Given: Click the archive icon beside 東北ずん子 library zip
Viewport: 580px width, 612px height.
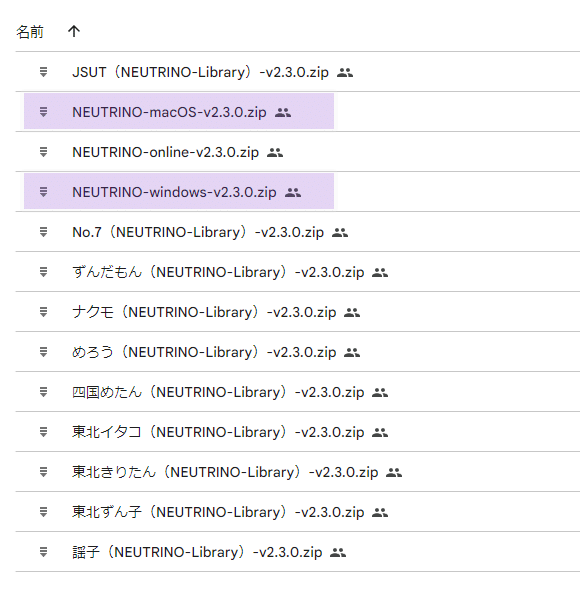Looking at the screenshot, I should click(x=43, y=512).
